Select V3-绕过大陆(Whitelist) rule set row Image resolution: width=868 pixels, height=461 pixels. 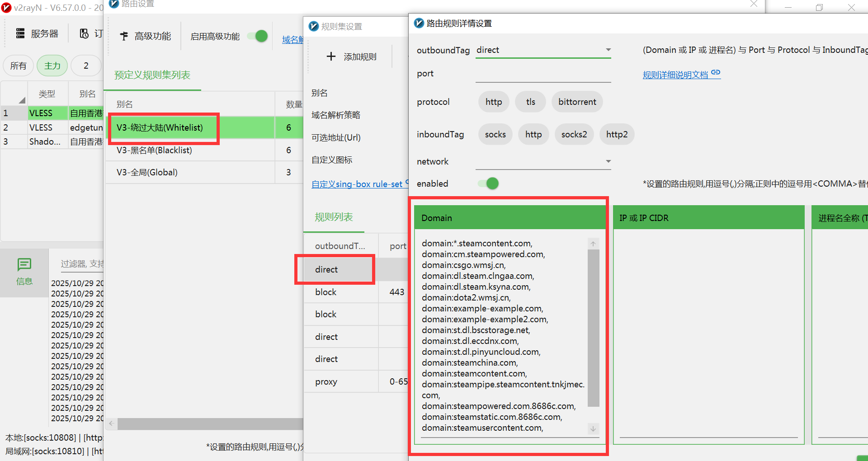[x=204, y=127]
